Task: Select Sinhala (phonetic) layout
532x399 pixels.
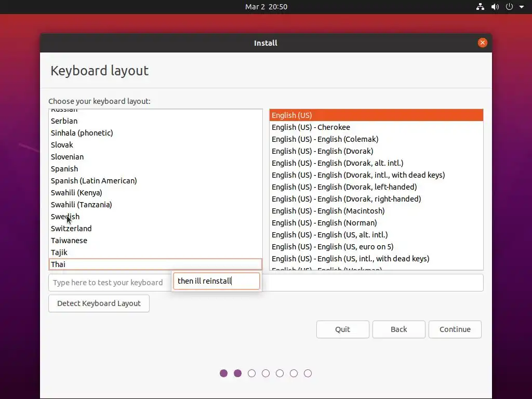Action: pos(155,133)
